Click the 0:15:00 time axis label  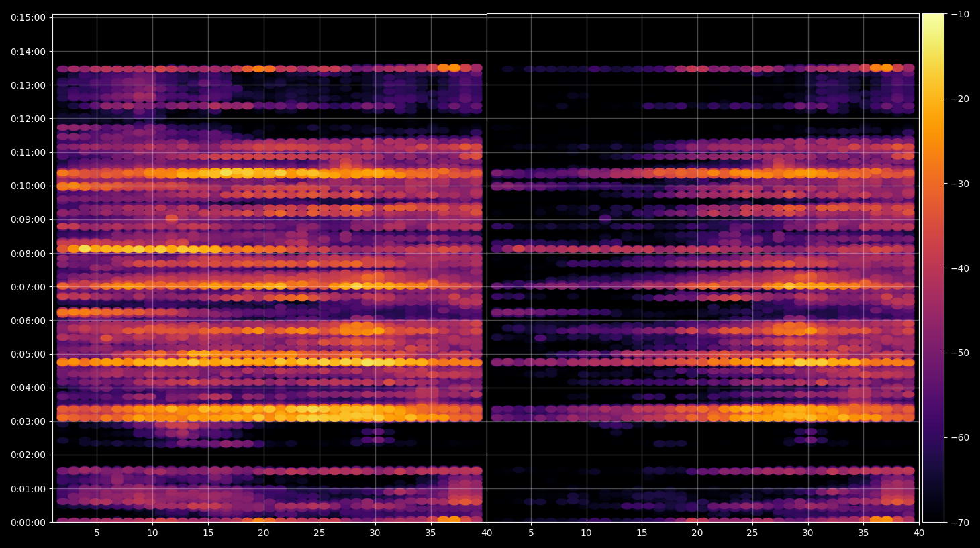[28, 17]
